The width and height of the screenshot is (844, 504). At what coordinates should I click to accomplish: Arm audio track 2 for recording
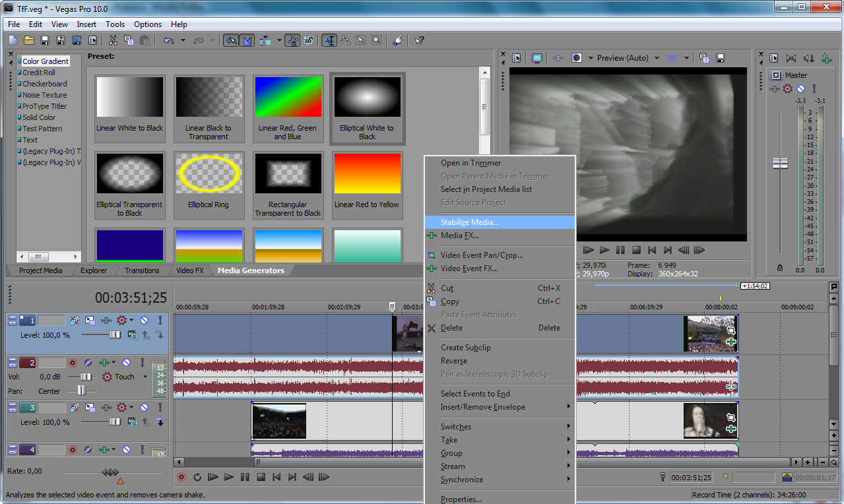point(73,363)
